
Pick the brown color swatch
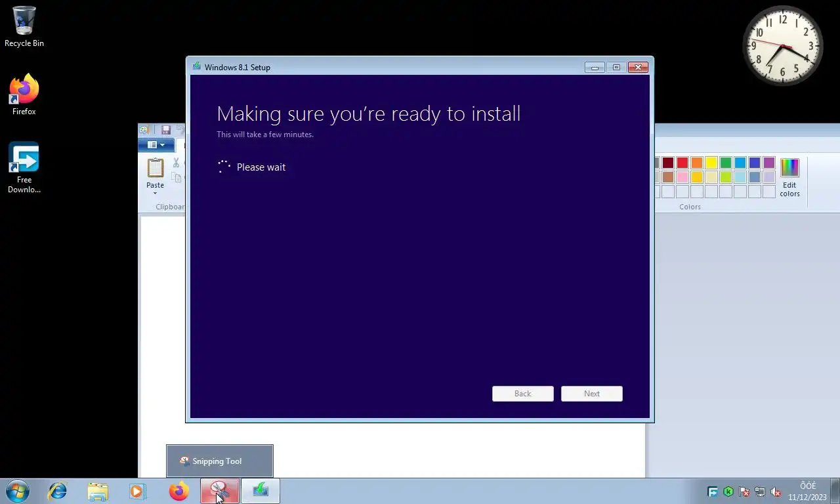coord(668,177)
